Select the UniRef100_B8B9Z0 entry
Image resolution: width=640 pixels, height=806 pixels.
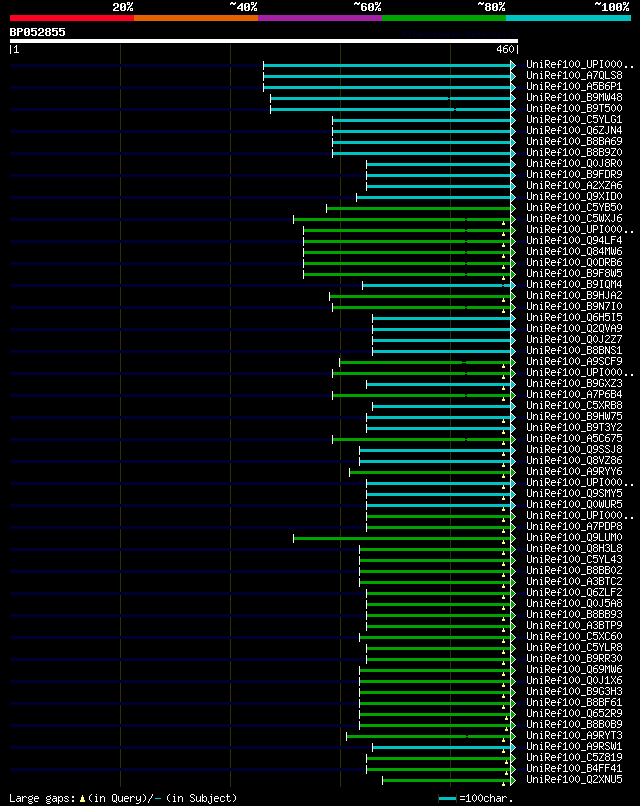574,153
